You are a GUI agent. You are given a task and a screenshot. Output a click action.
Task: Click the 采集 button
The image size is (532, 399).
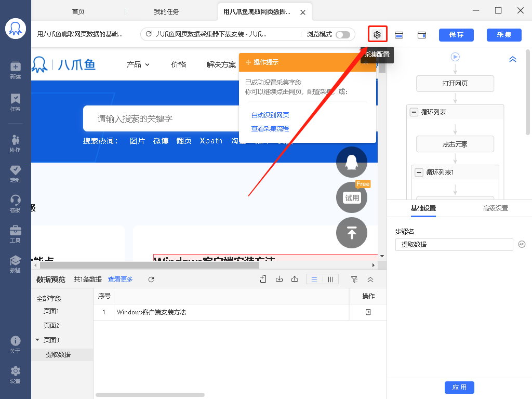point(504,35)
